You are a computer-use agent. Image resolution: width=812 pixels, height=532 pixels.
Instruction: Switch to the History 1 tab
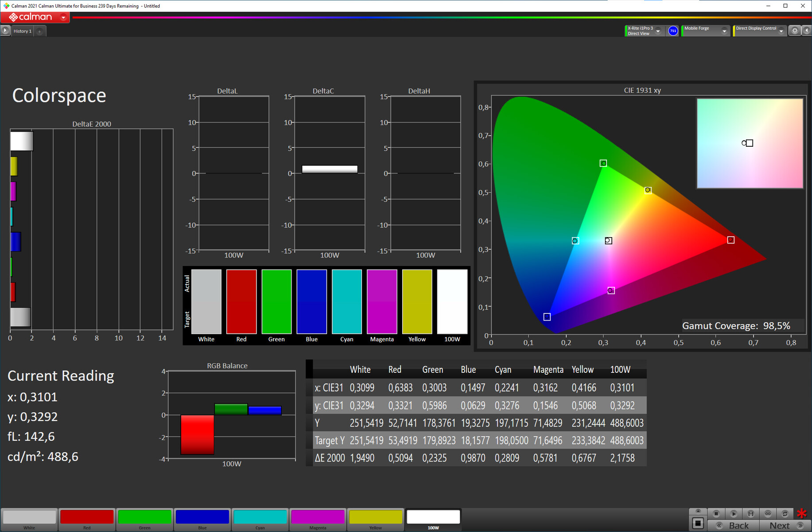click(x=22, y=31)
